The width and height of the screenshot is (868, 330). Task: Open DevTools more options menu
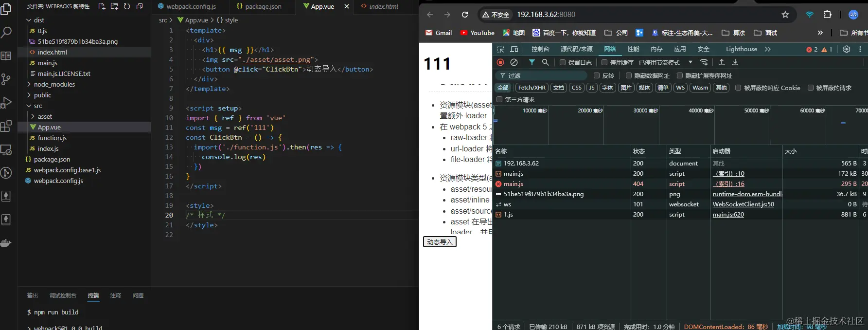tap(860, 49)
